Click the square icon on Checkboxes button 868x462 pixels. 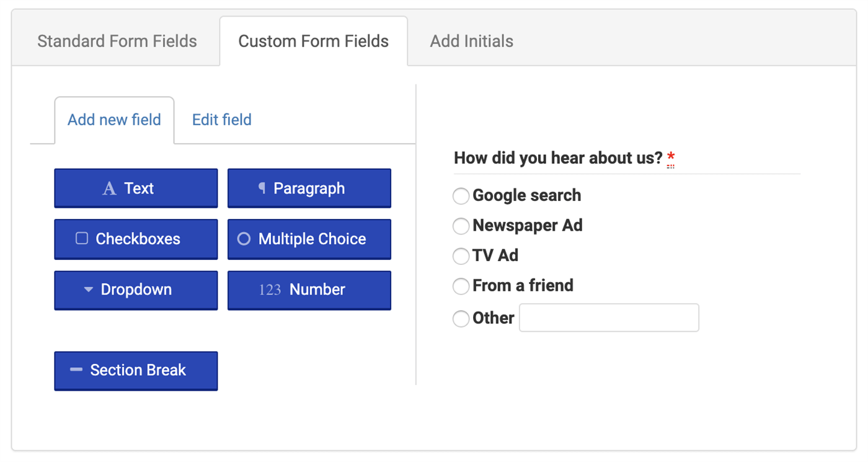point(83,239)
